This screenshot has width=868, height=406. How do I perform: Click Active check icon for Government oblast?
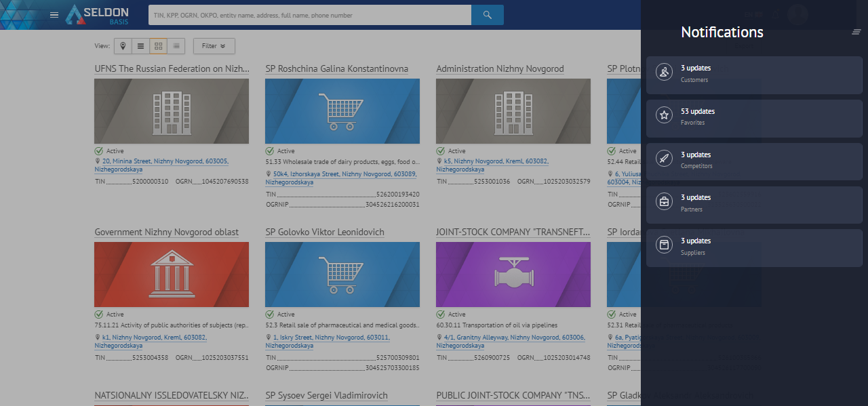coord(99,314)
